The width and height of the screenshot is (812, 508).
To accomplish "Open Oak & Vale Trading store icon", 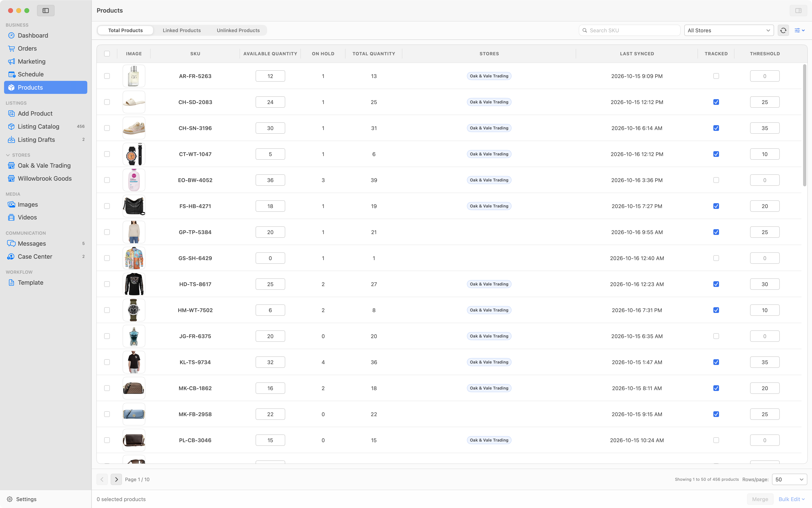I will [x=11, y=165].
